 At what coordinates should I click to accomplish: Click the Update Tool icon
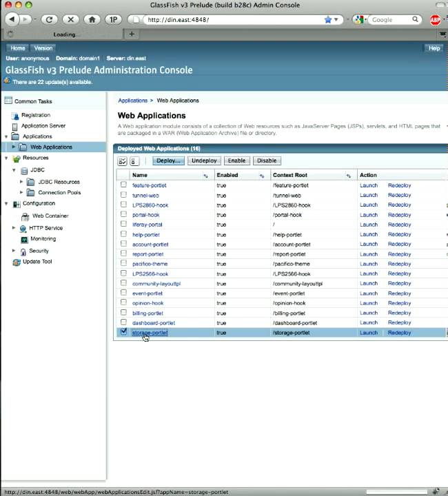click(17, 262)
